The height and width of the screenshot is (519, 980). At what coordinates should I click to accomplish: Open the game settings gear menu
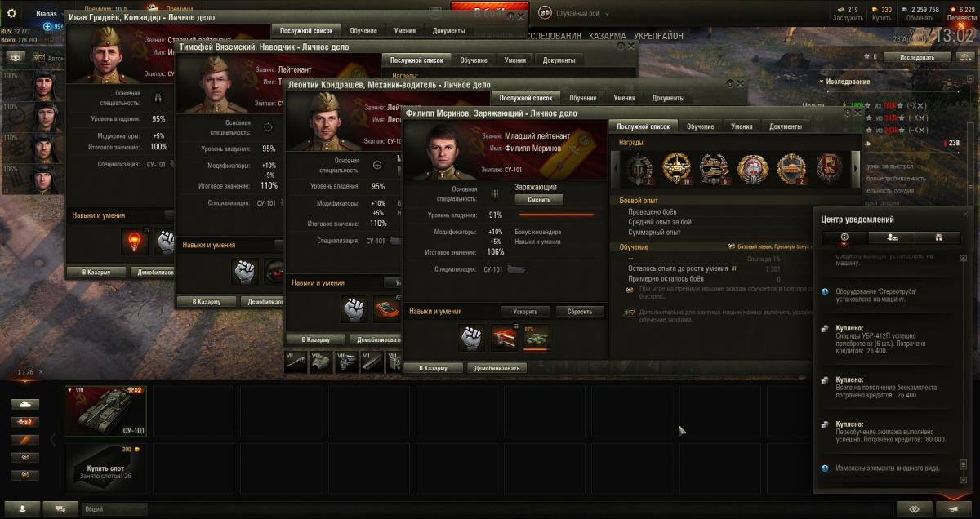pos(11,15)
